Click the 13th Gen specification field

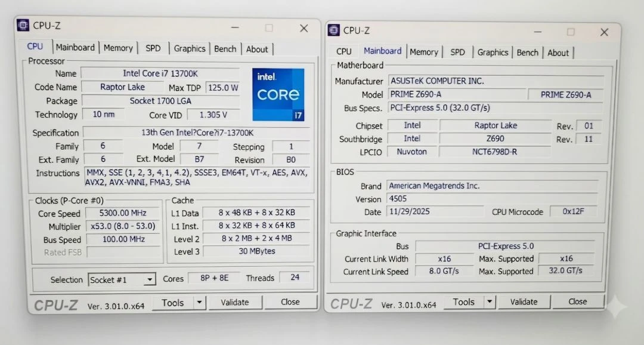197,133
